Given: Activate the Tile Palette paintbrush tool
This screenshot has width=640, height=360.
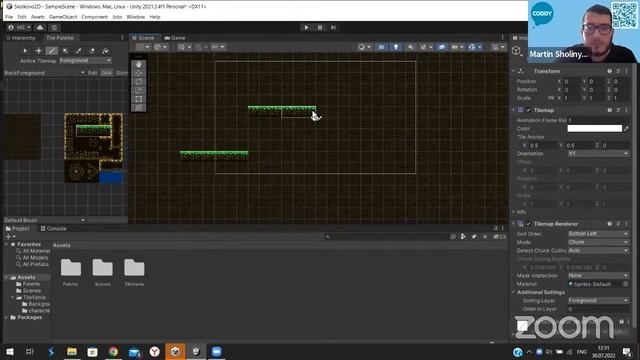Looking at the screenshot, I should [x=52, y=51].
